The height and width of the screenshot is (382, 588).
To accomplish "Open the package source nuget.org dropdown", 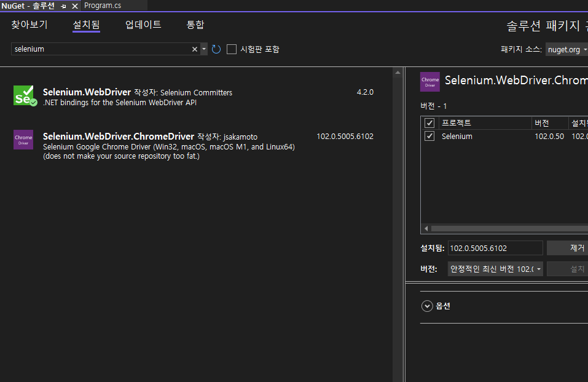I will point(566,50).
